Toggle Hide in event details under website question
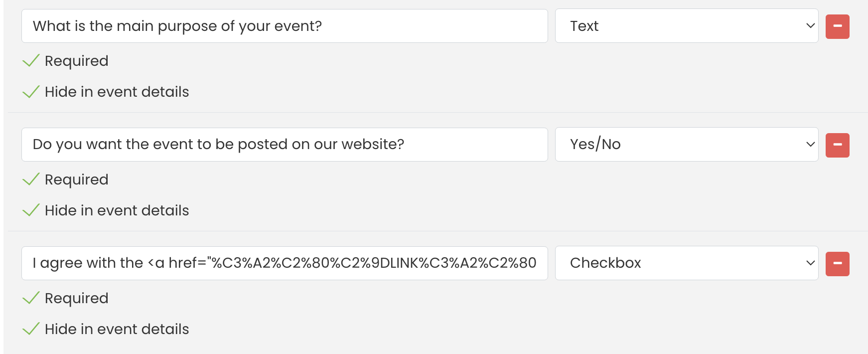This screenshot has width=868, height=354. pyautogui.click(x=106, y=210)
